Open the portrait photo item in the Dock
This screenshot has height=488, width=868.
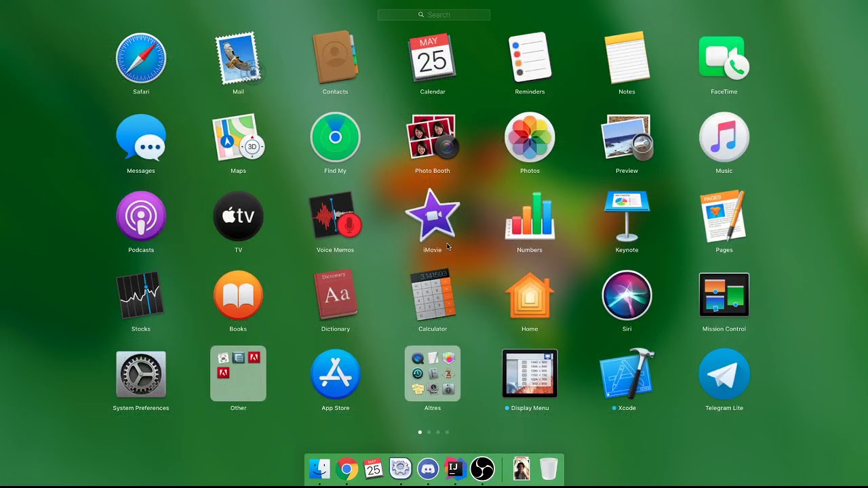[521, 469]
